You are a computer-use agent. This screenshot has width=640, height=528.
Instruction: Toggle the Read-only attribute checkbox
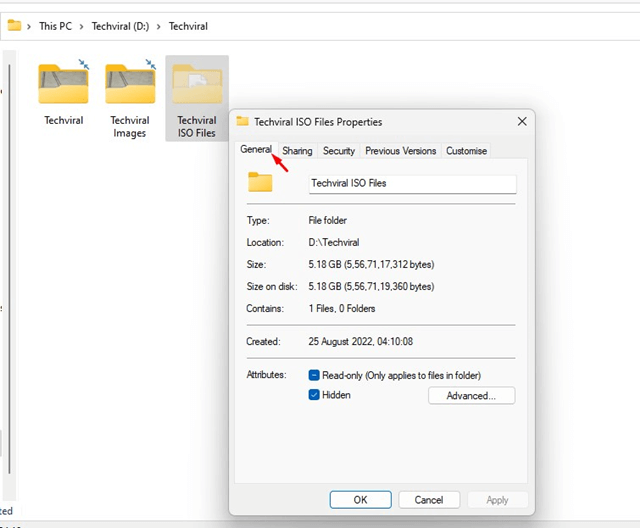tap(314, 375)
